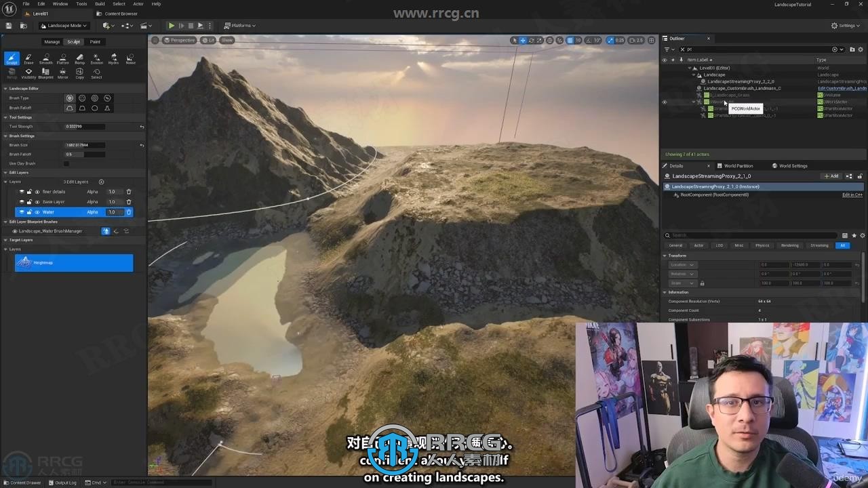Reset Tool Strength to default
Image resolution: width=868 pixels, height=488 pixels.
tap(142, 127)
